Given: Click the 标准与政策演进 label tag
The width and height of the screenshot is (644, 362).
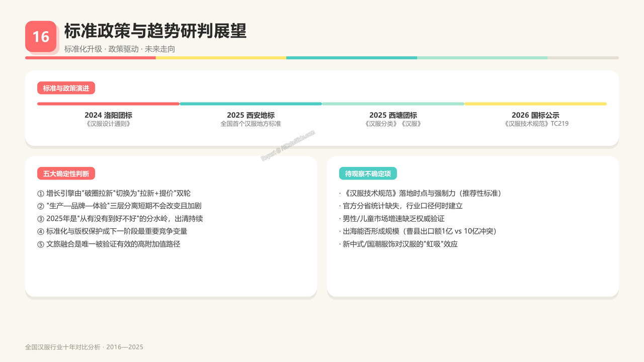Looking at the screenshot, I should (x=66, y=88).
